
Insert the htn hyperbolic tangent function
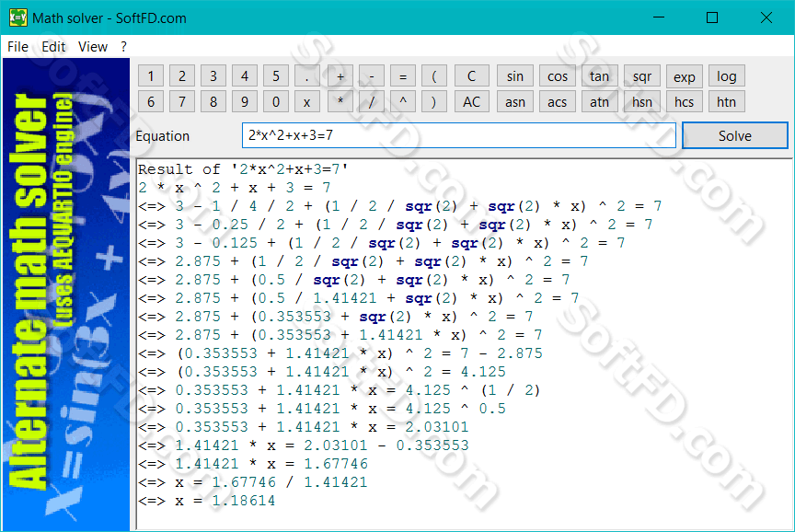(x=727, y=101)
